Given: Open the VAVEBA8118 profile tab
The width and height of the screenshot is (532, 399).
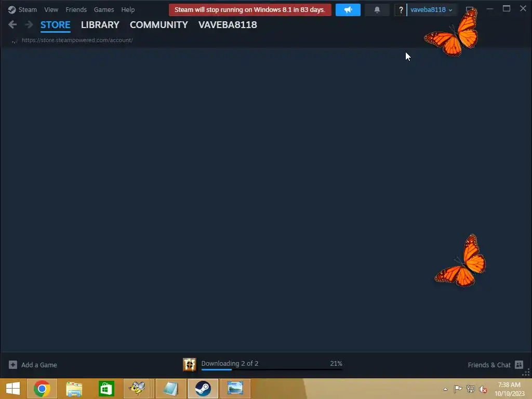Looking at the screenshot, I should coord(228,25).
